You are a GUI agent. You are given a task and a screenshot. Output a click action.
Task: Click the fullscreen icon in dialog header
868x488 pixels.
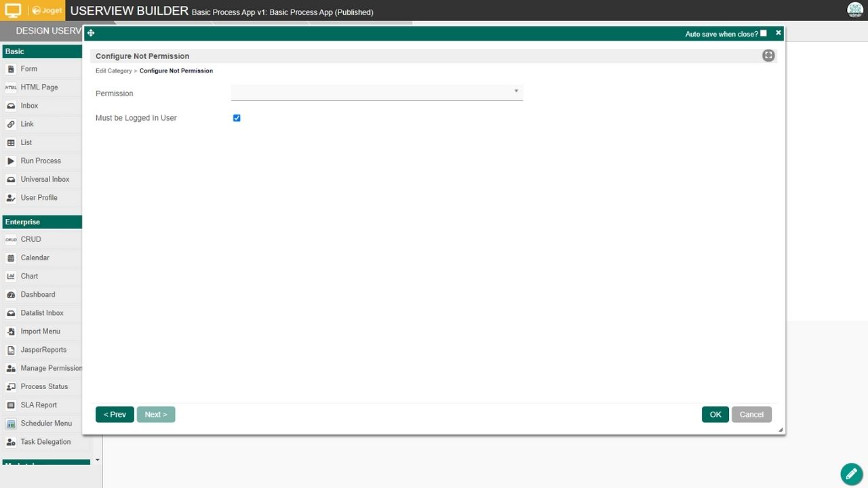click(x=768, y=56)
